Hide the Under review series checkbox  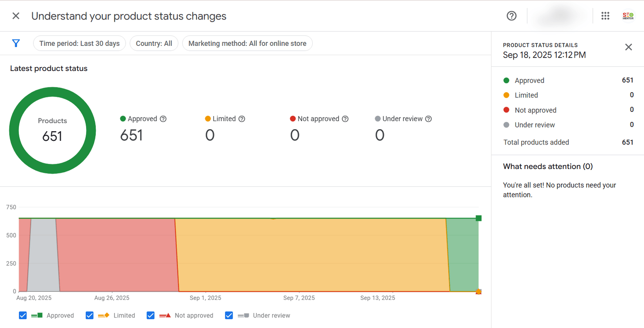(229, 316)
